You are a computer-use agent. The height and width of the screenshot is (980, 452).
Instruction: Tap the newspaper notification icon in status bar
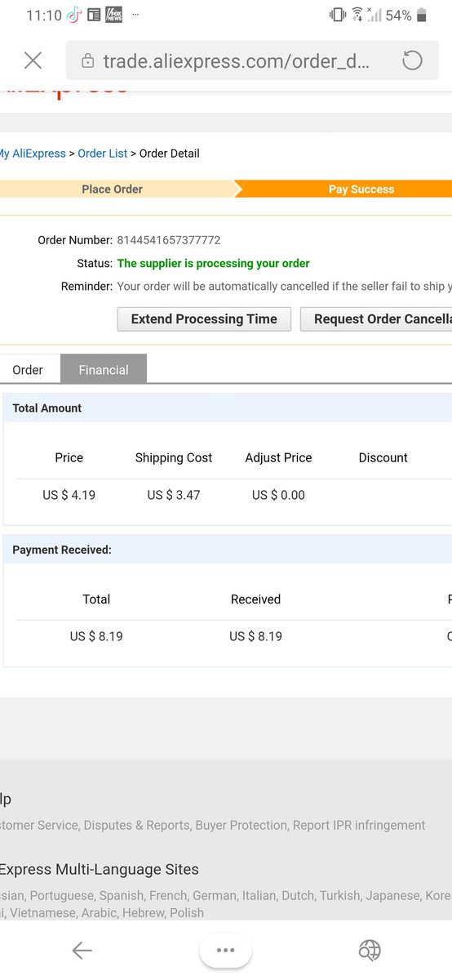[x=95, y=15]
